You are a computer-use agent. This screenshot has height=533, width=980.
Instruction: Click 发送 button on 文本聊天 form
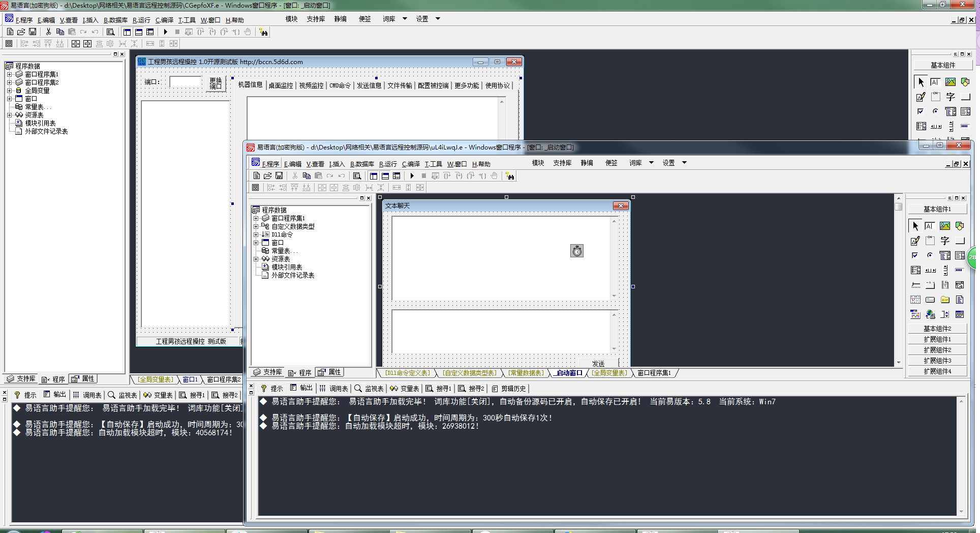[598, 364]
